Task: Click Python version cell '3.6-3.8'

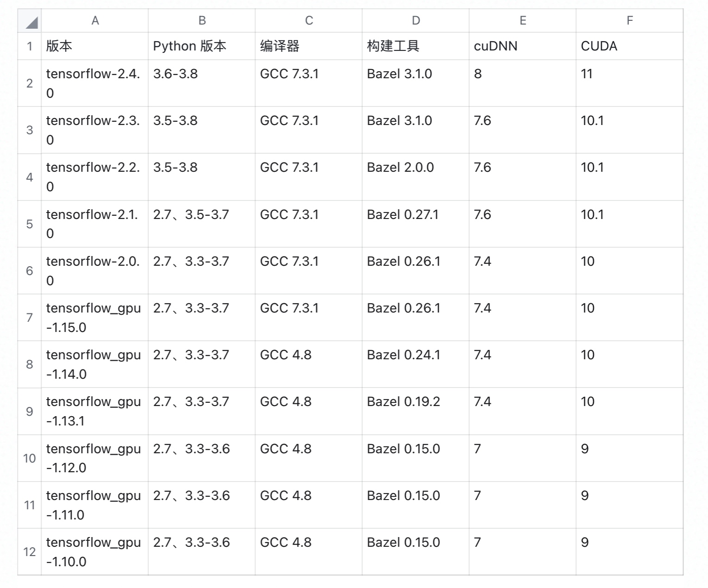Action: (202, 83)
